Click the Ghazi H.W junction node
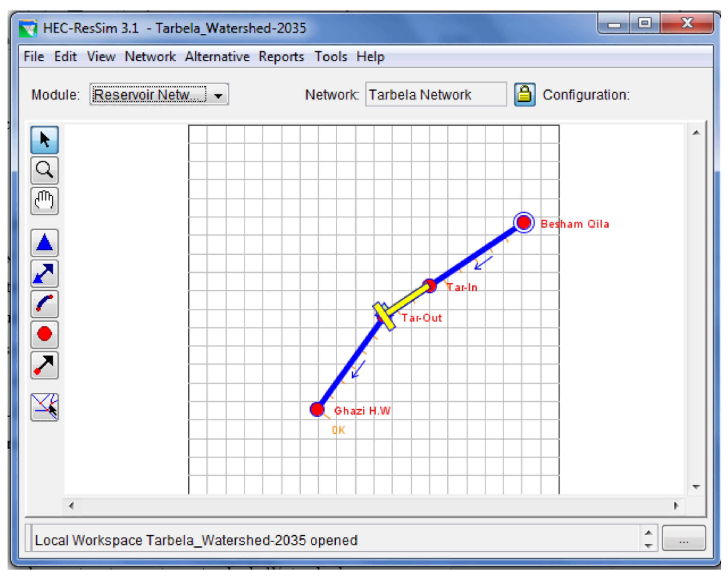728x582 pixels. coord(317,409)
